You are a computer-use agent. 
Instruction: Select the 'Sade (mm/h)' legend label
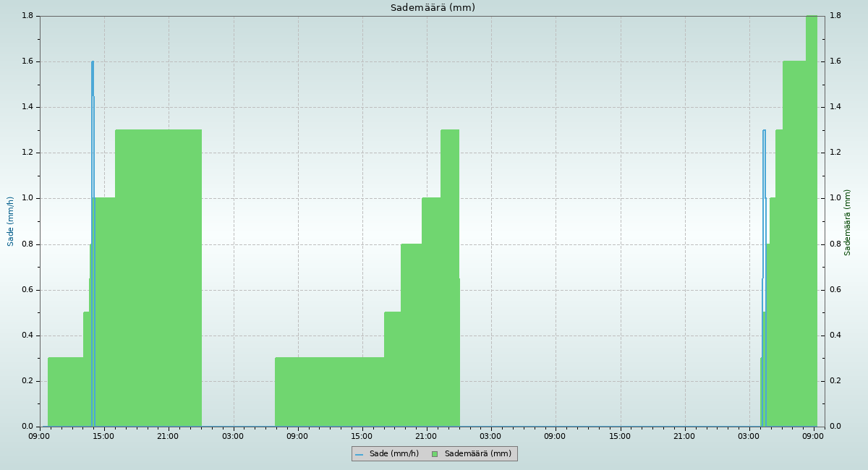pyautogui.click(x=393, y=454)
